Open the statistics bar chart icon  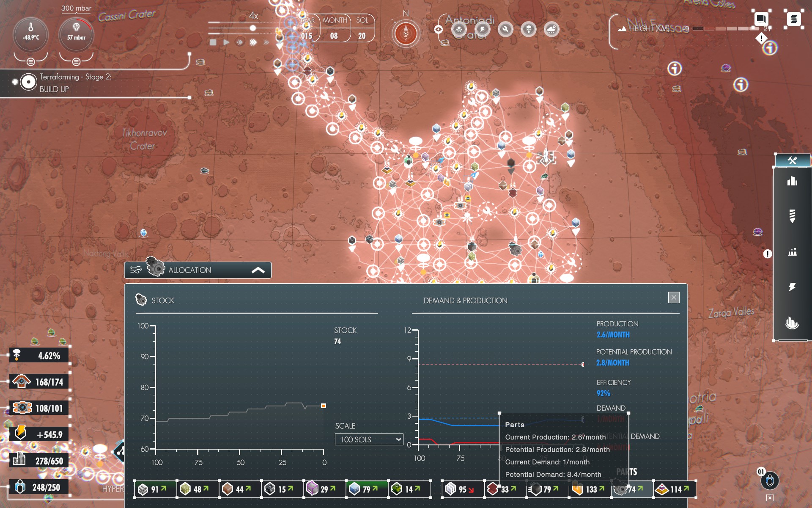(x=792, y=181)
